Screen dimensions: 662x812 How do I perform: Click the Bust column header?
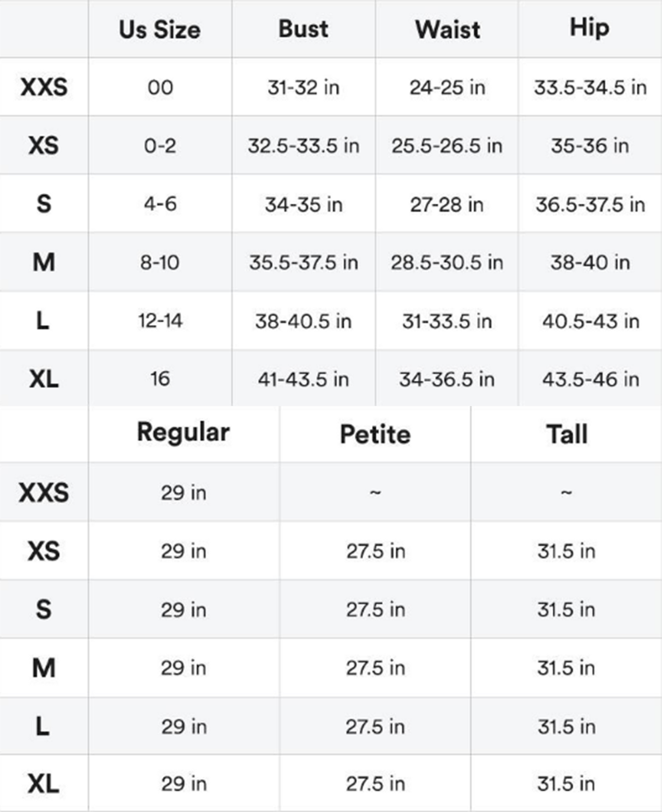point(303,29)
